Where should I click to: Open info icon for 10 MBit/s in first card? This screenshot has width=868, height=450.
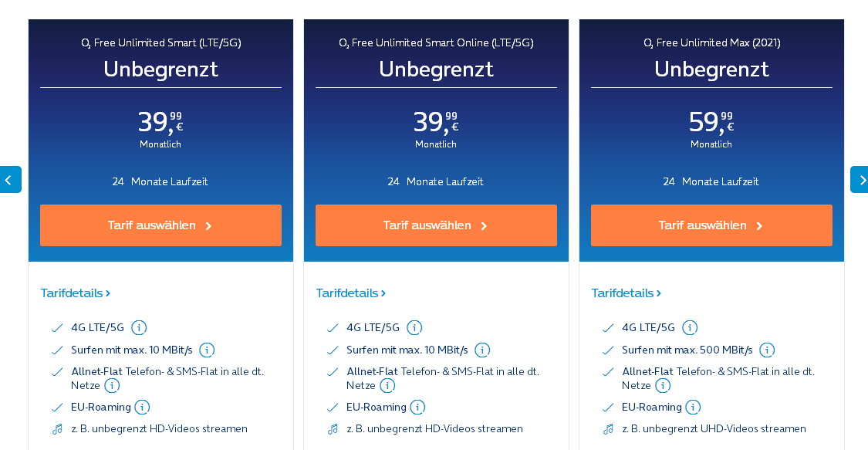tap(207, 350)
